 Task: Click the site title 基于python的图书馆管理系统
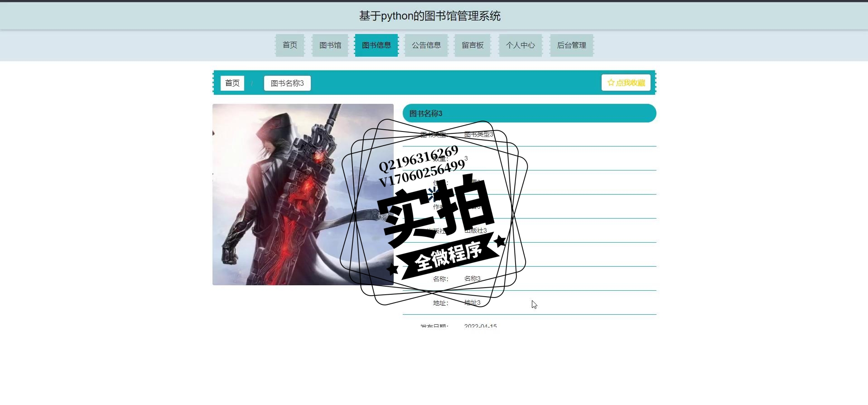(430, 16)
